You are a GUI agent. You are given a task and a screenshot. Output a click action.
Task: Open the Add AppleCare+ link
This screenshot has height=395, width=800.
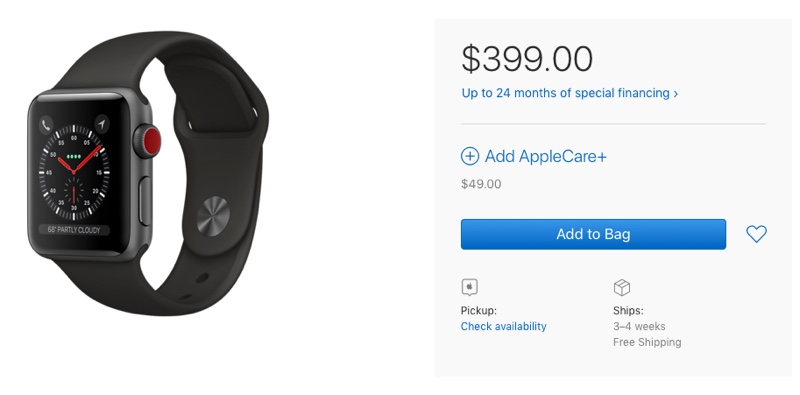point(545,156)
